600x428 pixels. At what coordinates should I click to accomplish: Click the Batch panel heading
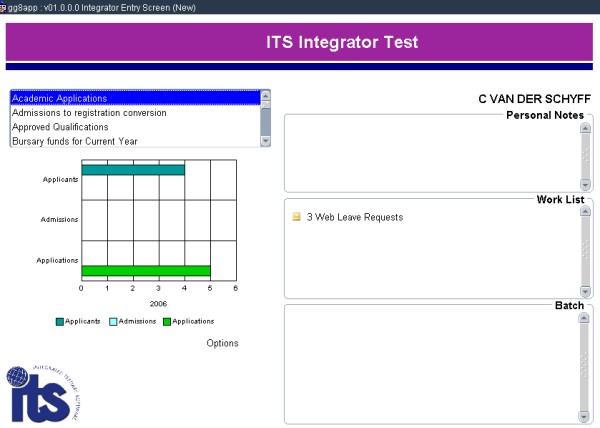pos(569,306)
